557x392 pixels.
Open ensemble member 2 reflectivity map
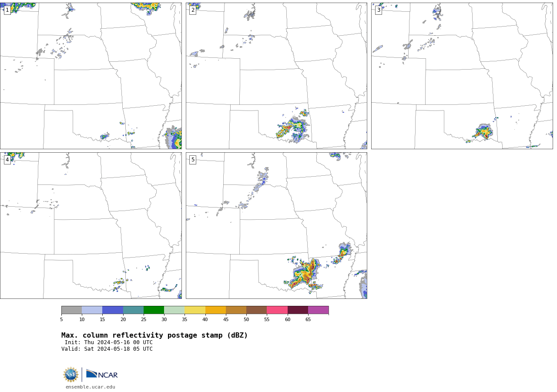click(276, 76)
